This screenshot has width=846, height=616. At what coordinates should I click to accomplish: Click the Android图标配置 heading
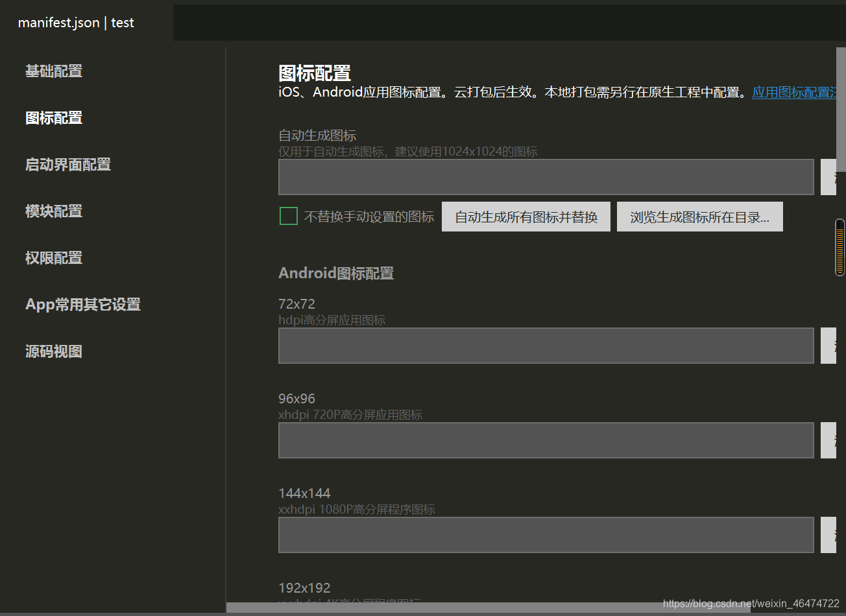(x=336, y=273)
